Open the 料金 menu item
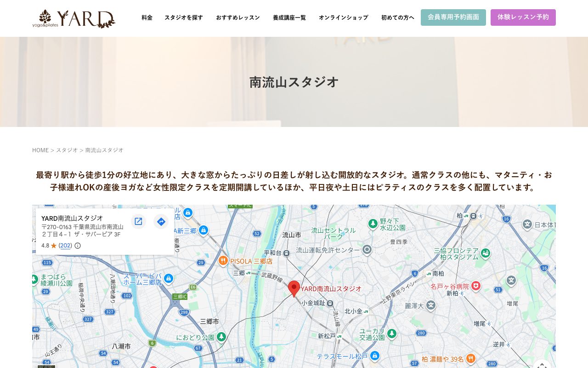 [147, 17]
